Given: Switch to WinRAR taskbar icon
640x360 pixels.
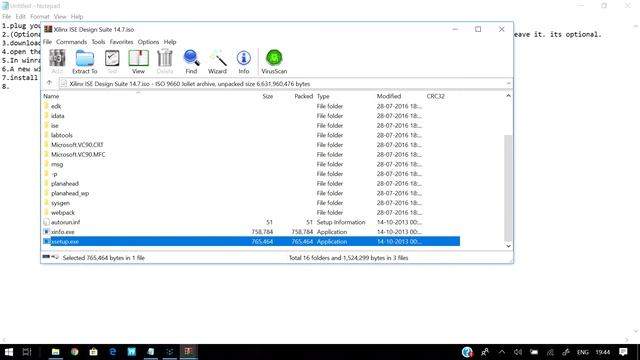Looking at the screenshot, I should coord(188,352).
